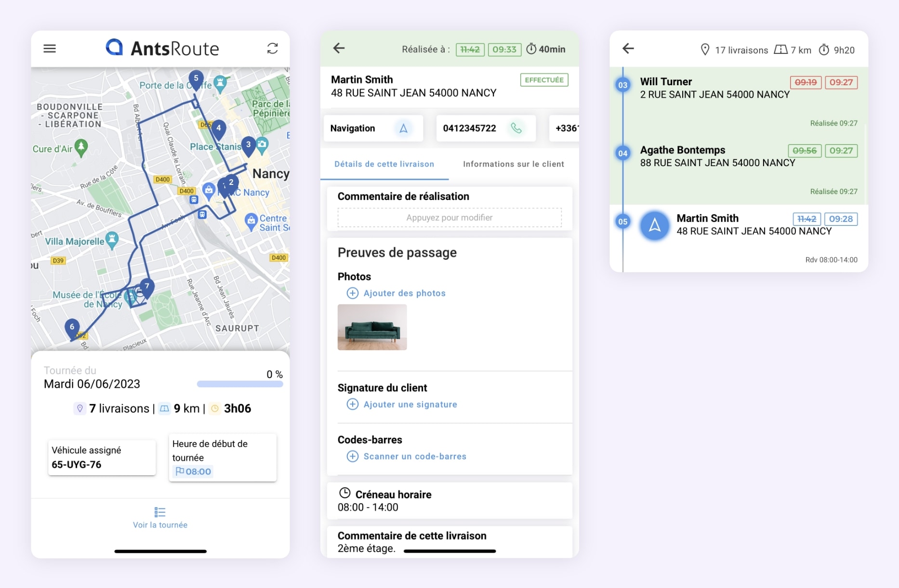Tap the navigation arrow icon next to Navigation
The height and width of the screenshot is (588, 899).
404,128
